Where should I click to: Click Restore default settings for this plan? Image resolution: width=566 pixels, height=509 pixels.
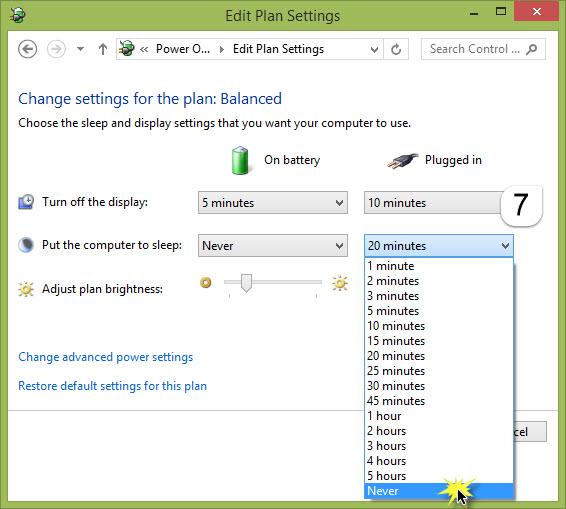click(113, 386)
